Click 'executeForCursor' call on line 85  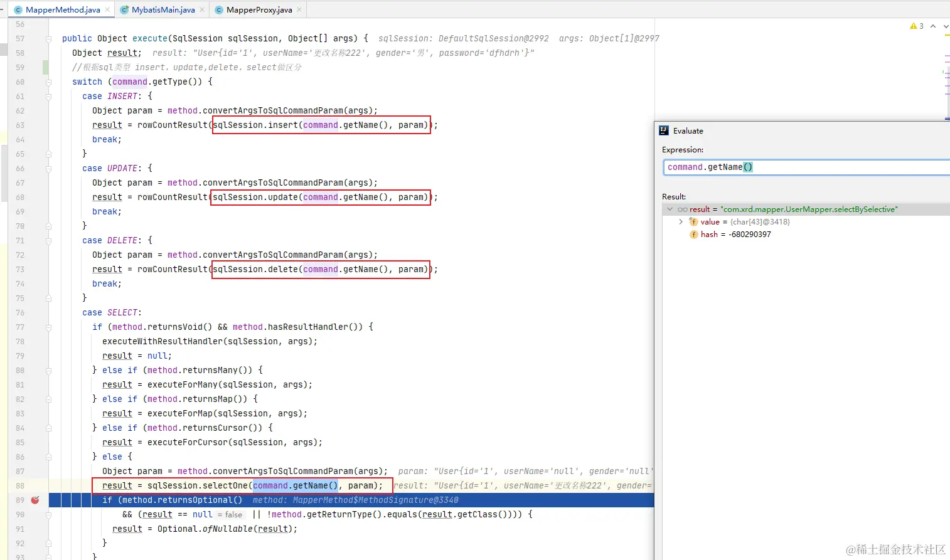point(188,442)
